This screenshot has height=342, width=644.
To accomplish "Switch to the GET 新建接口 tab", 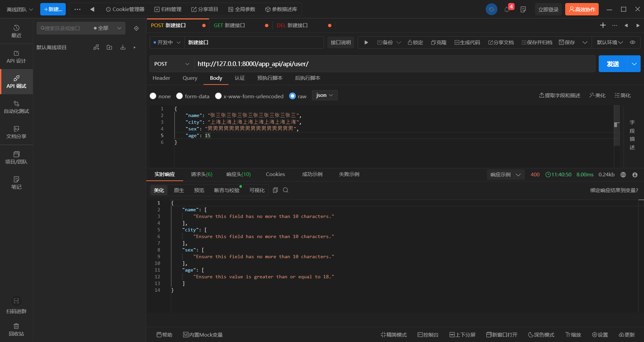I will click(x=241, y=25).
